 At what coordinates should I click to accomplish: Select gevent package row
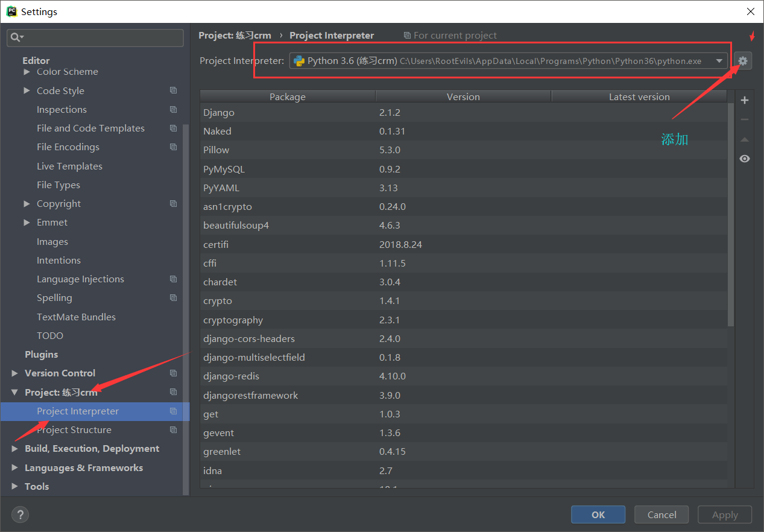[x=464, y=432]
